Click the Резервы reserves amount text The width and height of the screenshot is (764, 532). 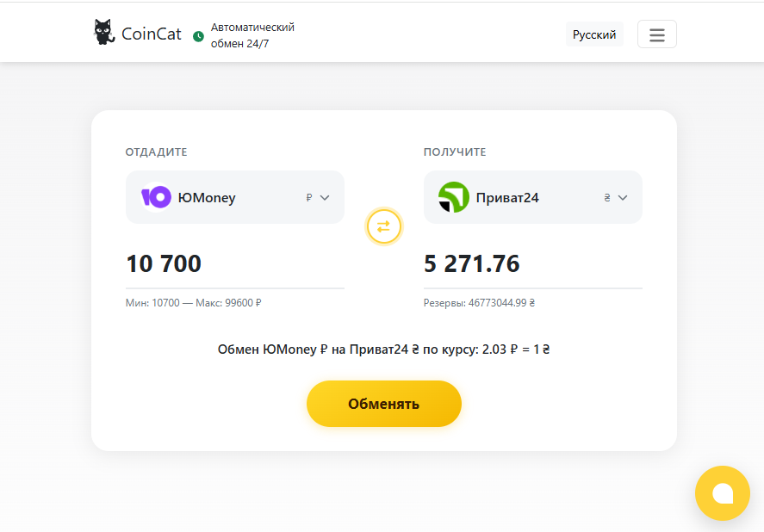(x=479, y=303)
